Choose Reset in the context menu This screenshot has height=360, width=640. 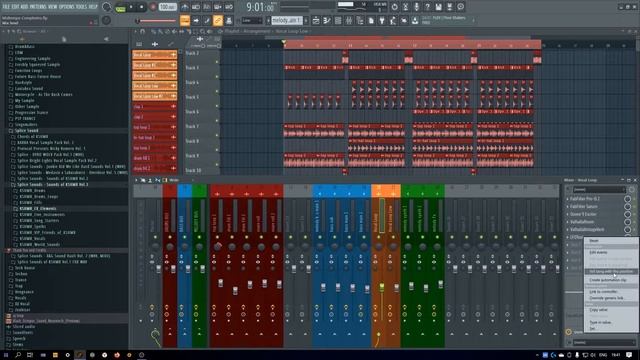tap(594, 241)
